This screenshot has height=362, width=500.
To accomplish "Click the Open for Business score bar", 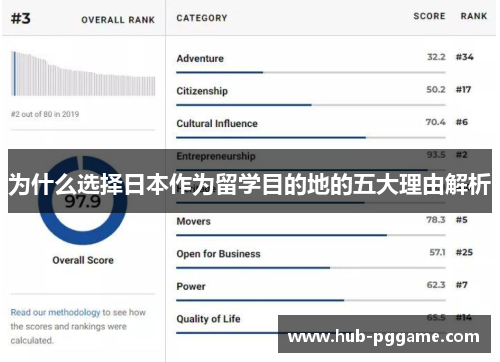I will (311, 268).
